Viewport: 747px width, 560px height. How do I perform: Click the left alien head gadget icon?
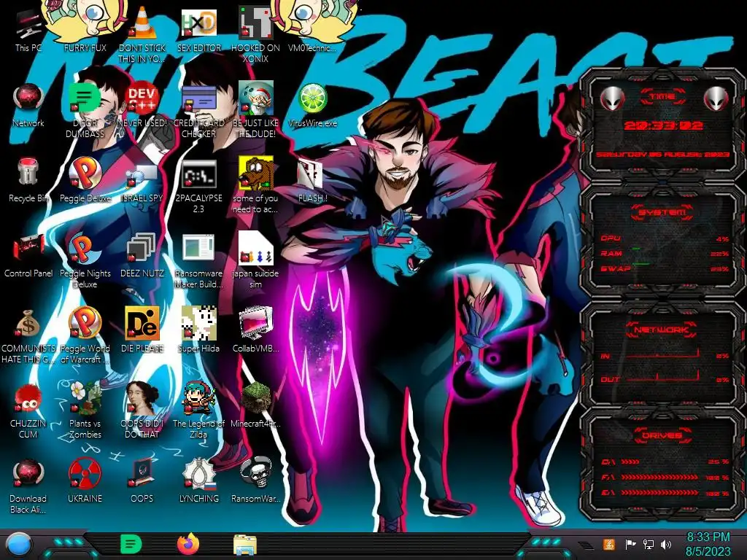[612, 98]
